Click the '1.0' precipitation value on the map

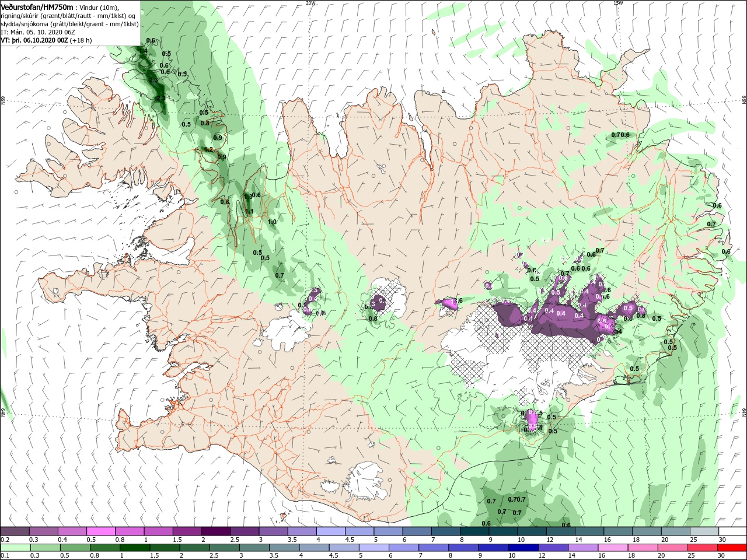(x=272, y=222)
